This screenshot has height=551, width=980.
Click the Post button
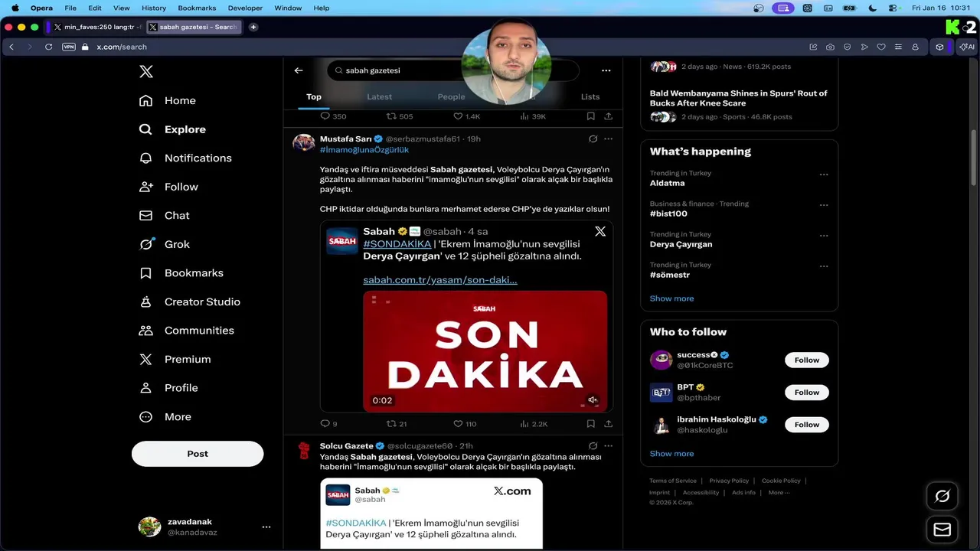pos(198,454)
